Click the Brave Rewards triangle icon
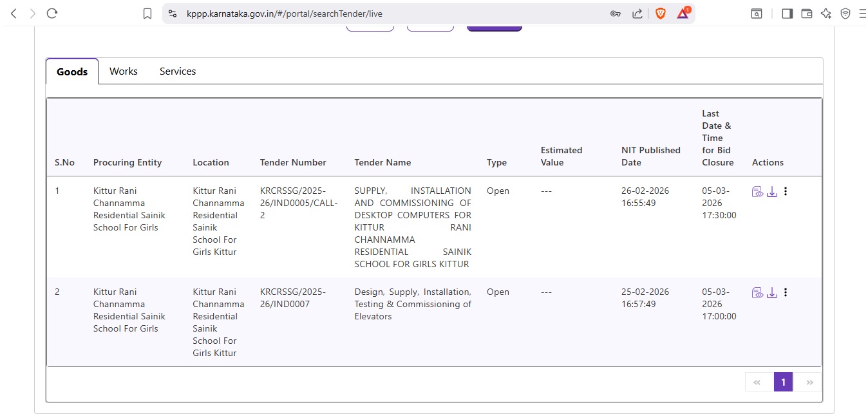This screenshot has height=414, width=868. 683,14
